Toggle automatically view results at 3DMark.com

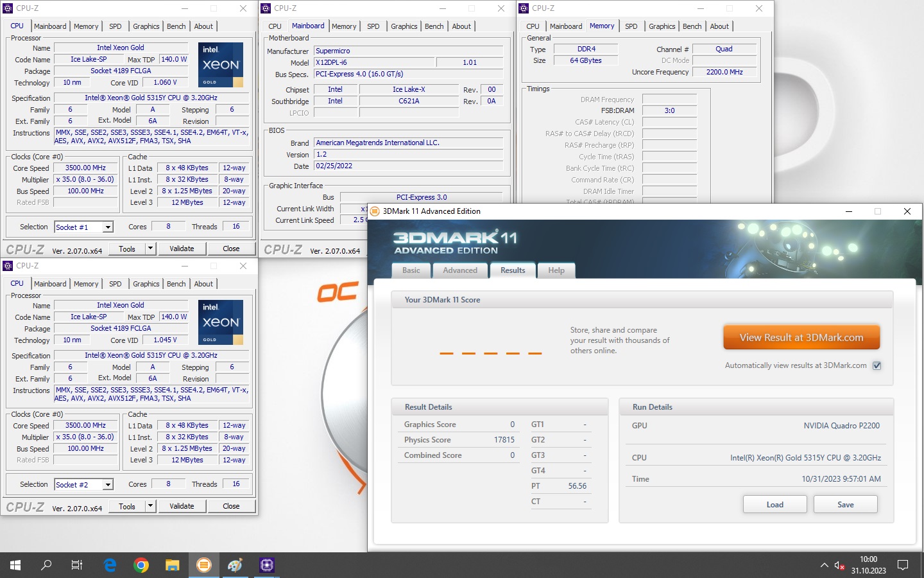[877, 365]
